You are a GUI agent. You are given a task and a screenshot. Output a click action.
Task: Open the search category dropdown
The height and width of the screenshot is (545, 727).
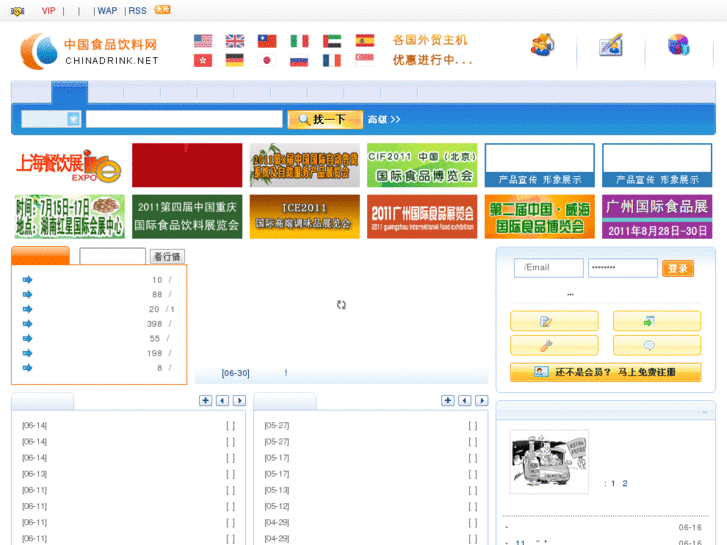pyautogui.click(x=51, y=119)
